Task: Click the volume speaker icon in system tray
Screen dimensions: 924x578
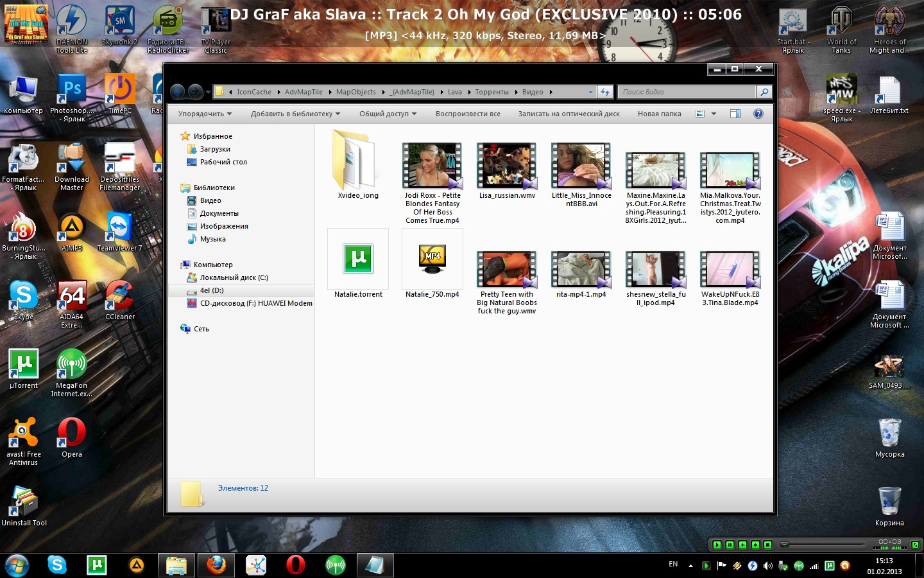Action: pyautogui.click(x=767, y=566)
